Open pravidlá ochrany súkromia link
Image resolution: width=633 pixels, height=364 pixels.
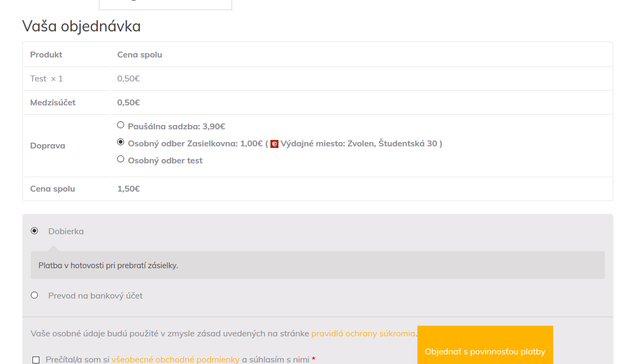363,333
